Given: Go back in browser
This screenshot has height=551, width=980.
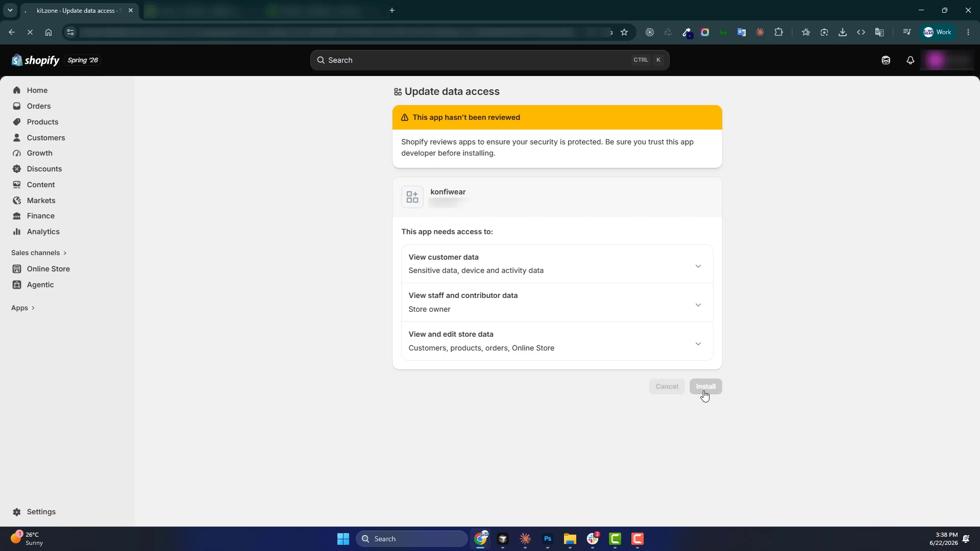Looking at the screenshot, I should click(x=12, y=32).
